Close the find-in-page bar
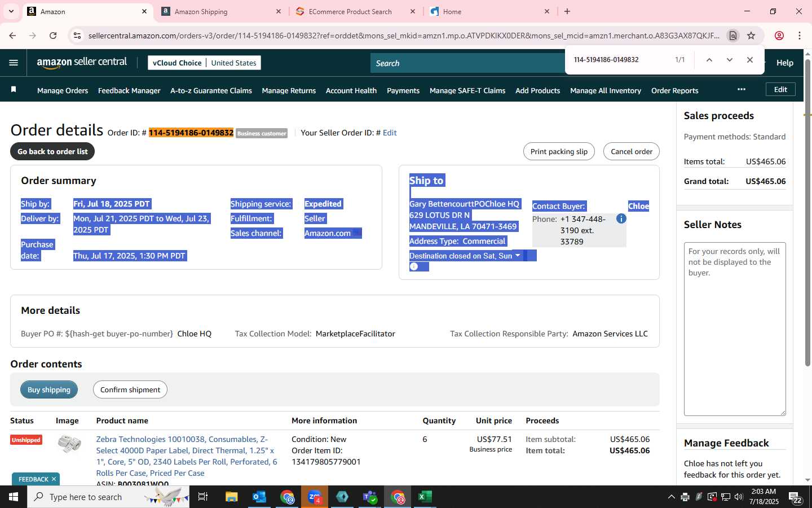This screenshot has width=812, height=508. (x=750, y=60)
